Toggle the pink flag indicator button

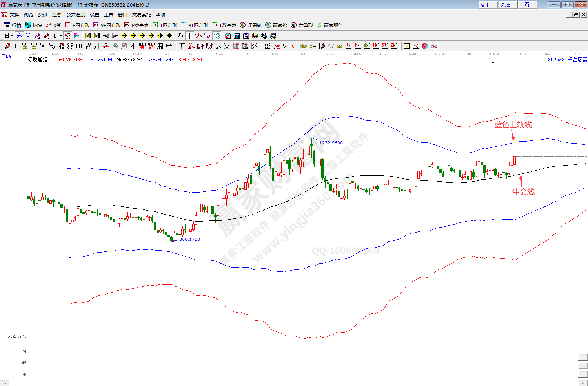pyautogui.click(x=76, y=36)
